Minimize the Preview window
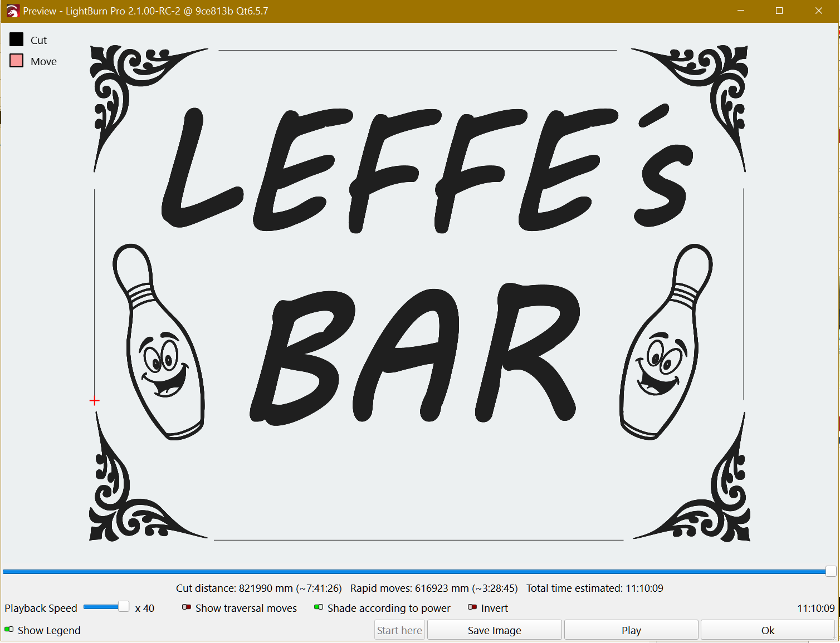The height and width of the screenshot is (643, 840). 741,11
